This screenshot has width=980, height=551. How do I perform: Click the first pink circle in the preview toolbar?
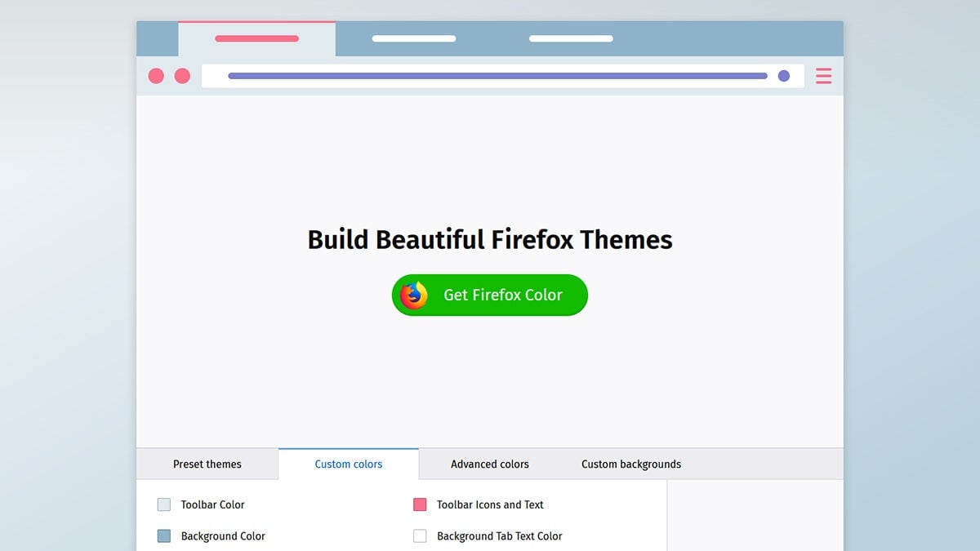point(156,76)
